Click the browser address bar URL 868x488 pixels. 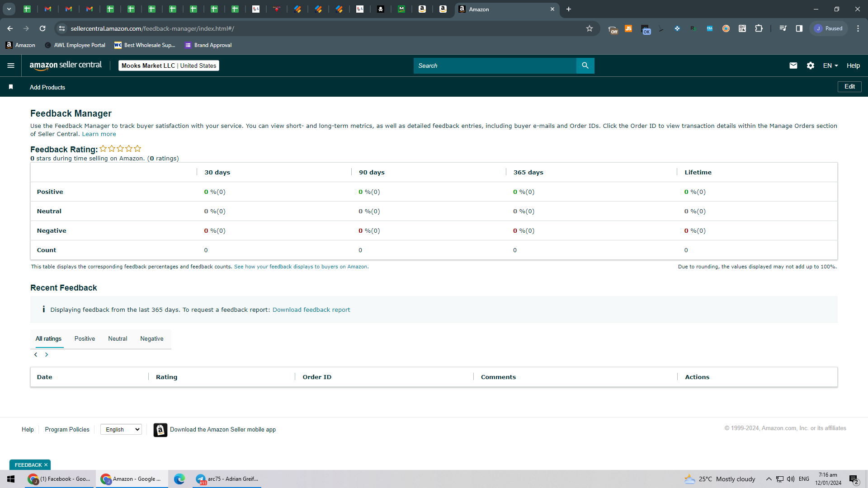tap(152, 28)
